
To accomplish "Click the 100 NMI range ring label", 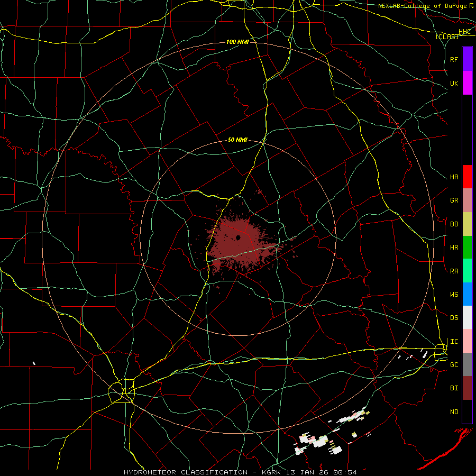I will click(237, 42).
